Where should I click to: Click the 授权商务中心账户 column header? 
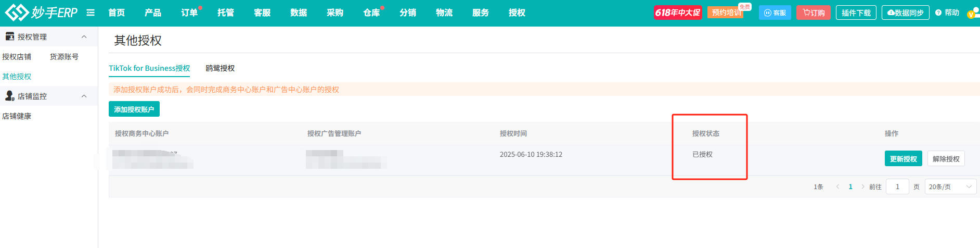(141, 134)
